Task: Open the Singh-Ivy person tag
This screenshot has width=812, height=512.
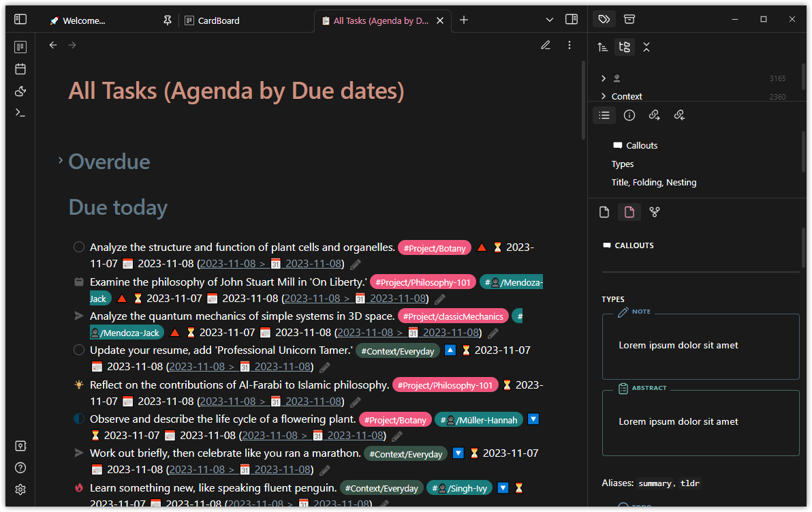Action: coord(459,489)
